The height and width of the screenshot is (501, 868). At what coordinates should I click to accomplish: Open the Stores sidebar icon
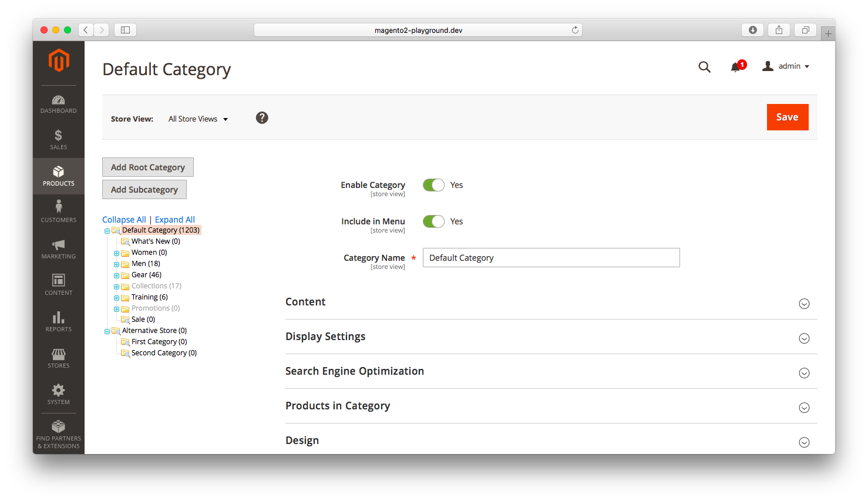coord(58,355)
